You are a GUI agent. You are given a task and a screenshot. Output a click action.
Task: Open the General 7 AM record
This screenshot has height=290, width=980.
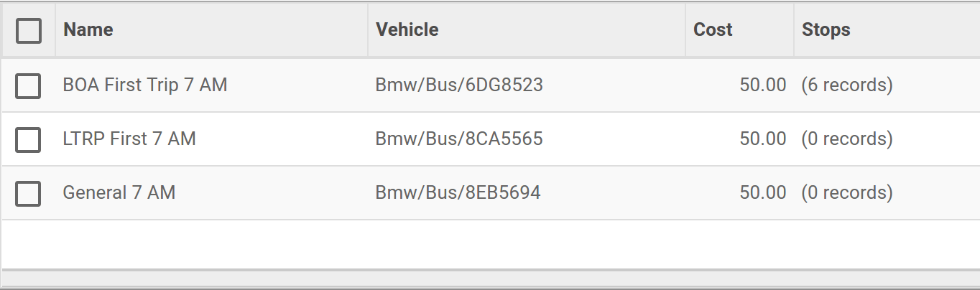tap(119, 192)
